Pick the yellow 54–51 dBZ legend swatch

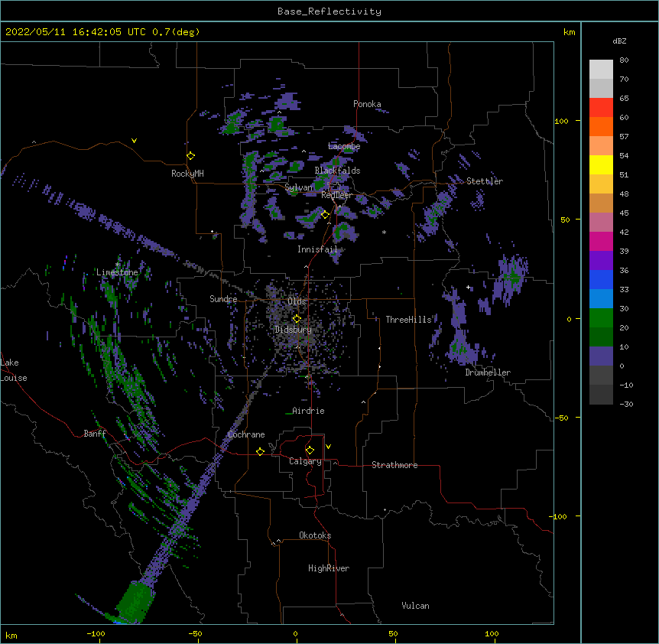point(601,164)
